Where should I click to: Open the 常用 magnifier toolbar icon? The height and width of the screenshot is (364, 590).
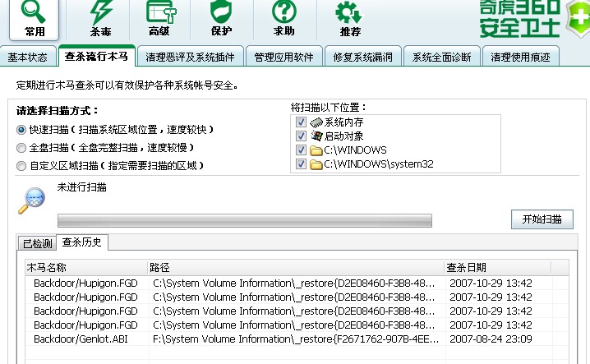(x=34, y=12)
